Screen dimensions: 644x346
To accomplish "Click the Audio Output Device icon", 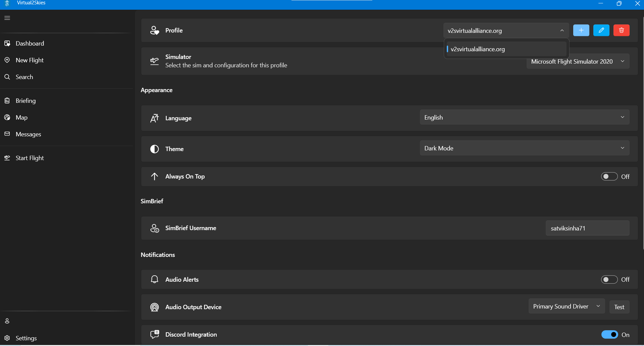I will tap(155, 307).
